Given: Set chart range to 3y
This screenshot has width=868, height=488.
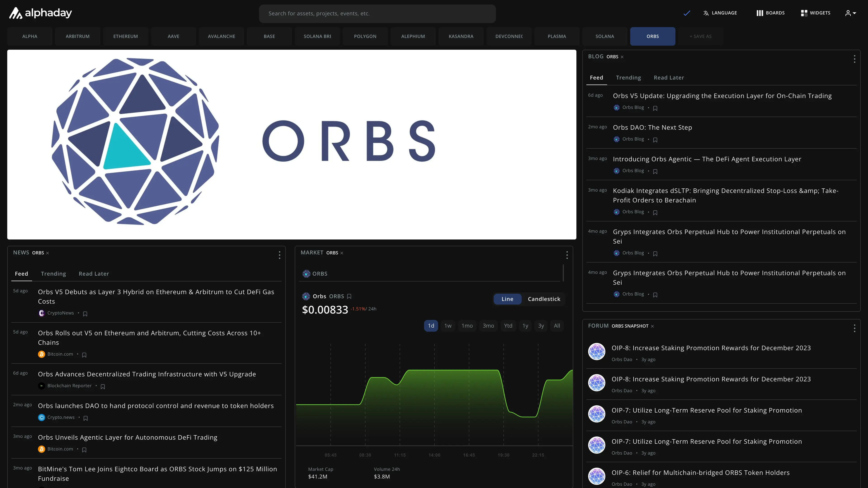Looking at the screenshot, I should tap(541, 326).
